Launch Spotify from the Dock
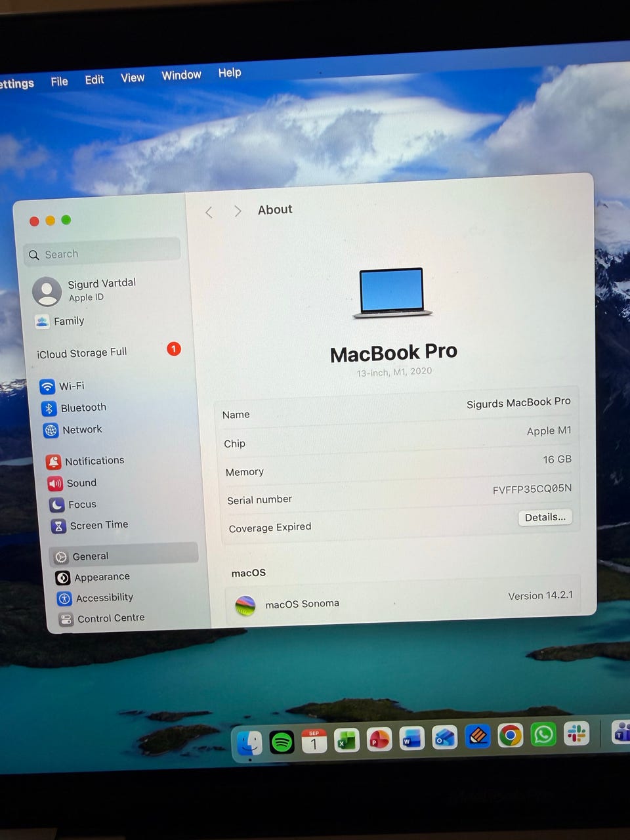The width and height of the screenshot is (630, 840). tap(282, 742)
